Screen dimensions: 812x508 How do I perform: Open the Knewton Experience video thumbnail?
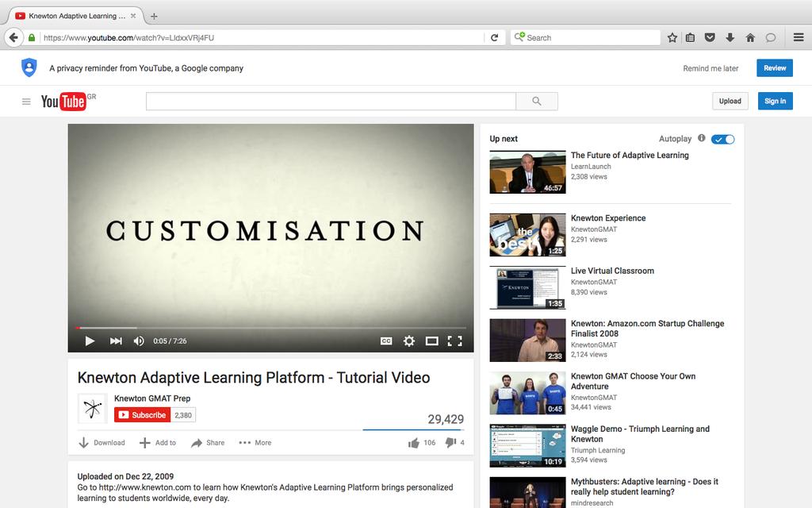[x=527, y=235]
